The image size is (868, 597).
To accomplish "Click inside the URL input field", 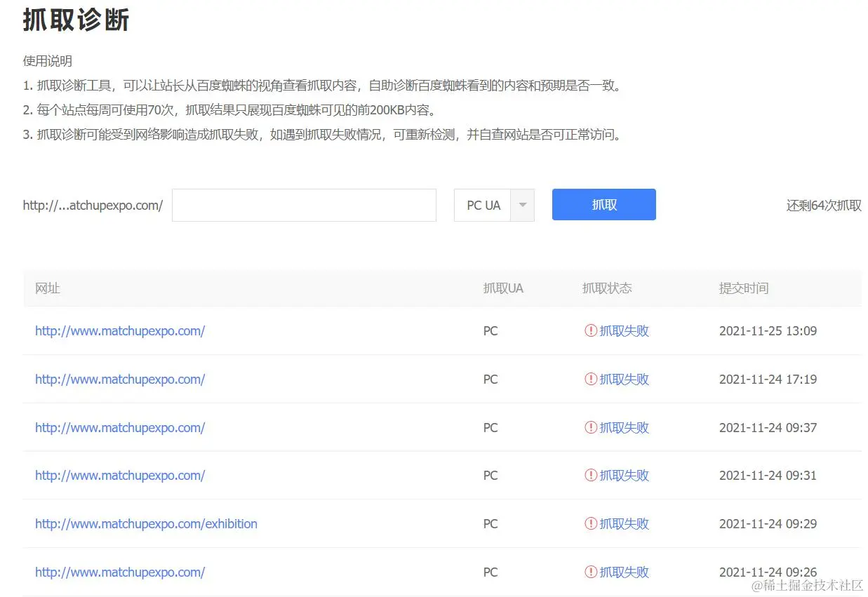I will [x=304, y=205].
